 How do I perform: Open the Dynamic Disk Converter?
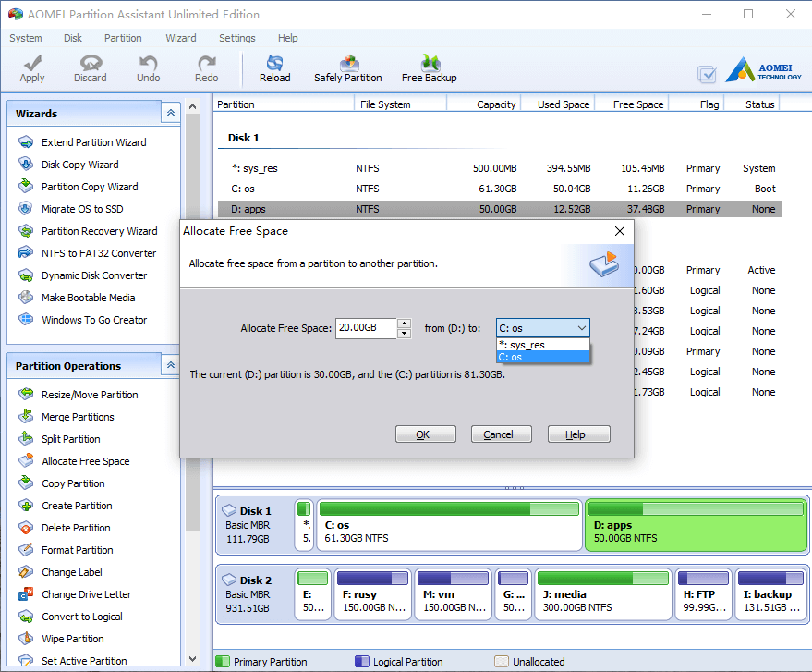pyautogui.click(x=94, y=275)
